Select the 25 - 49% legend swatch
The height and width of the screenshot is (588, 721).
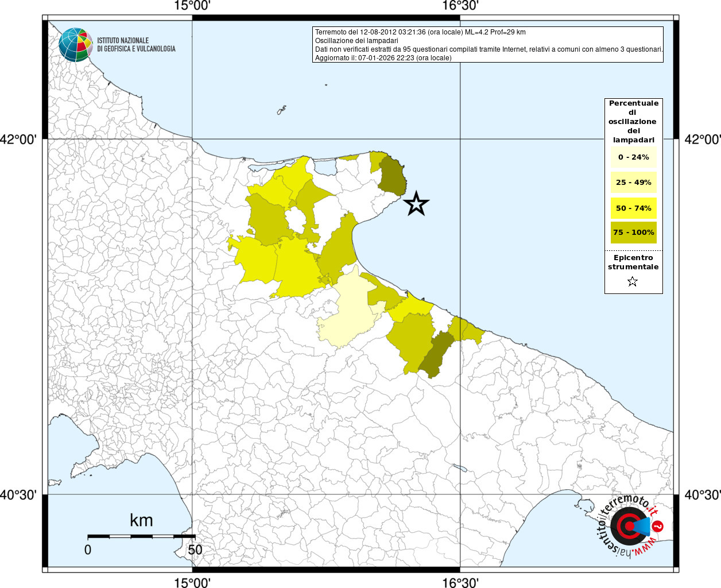[634, 183]
